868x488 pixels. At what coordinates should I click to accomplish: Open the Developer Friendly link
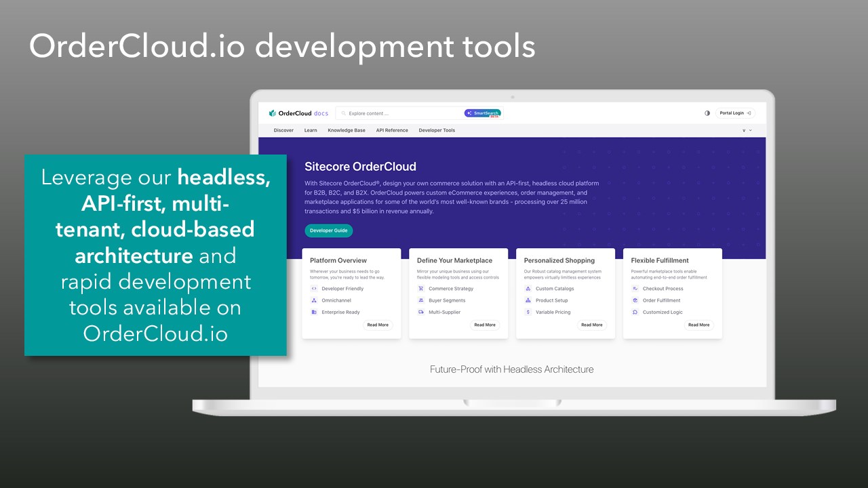[342, 289]
